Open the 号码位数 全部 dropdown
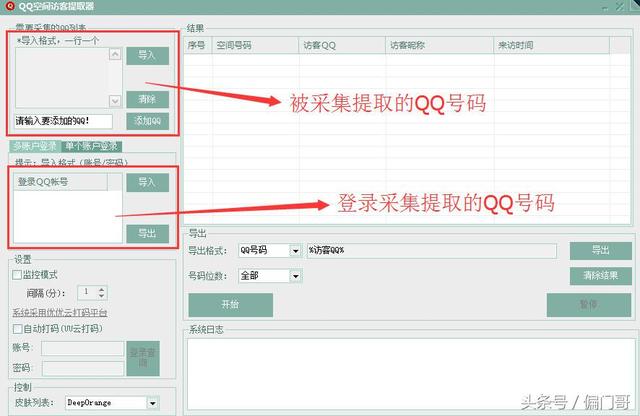640x416 pixels. pos(296,276)
